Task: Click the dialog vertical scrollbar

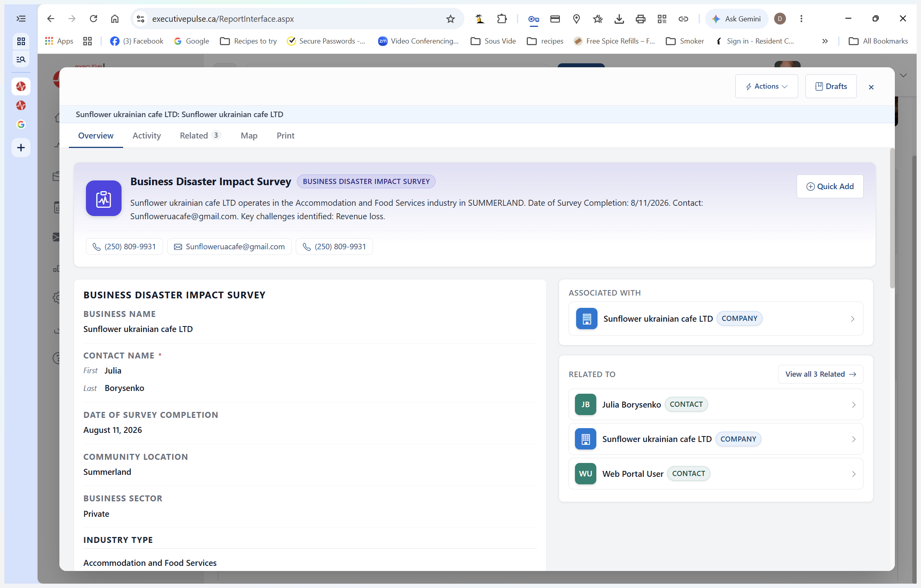Action: tap(892, 218)
